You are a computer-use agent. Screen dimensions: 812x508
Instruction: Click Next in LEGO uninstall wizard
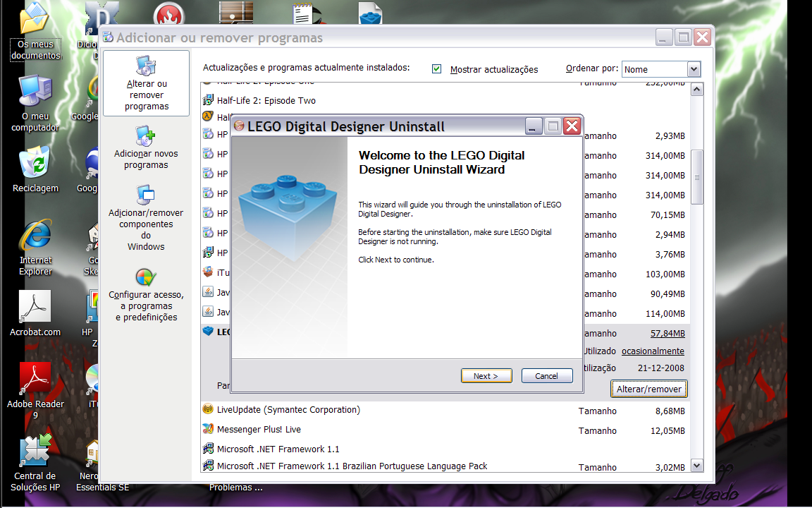coord(486,376)
